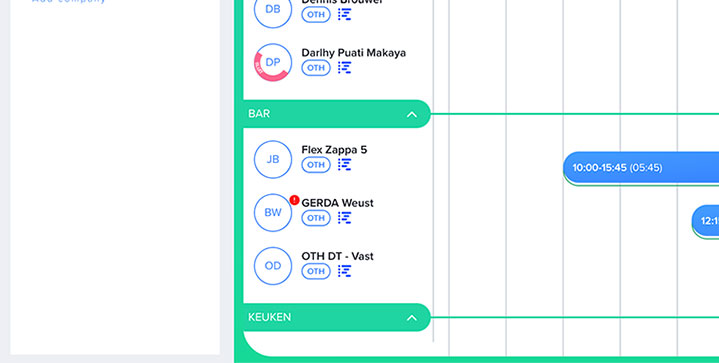The height and width of the screenshot is (363, 719).
Task: Click the OD avatar circle
Action: 273,266
